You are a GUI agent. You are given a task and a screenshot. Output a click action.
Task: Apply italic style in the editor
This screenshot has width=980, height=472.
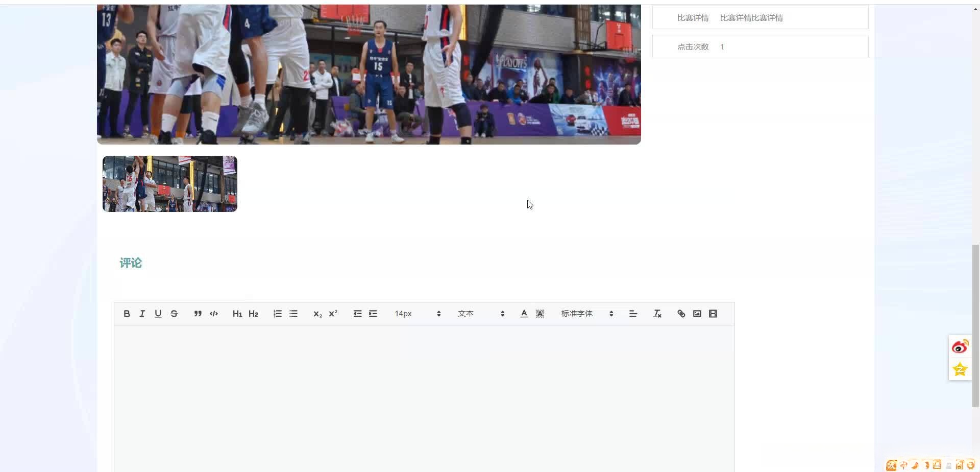pyautogui.click(x=142, y=314)
